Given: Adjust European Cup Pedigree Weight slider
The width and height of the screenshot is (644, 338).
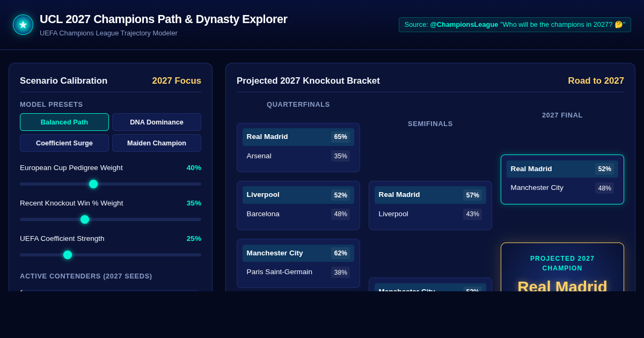Looking at the screenshot, I should 111,184.
